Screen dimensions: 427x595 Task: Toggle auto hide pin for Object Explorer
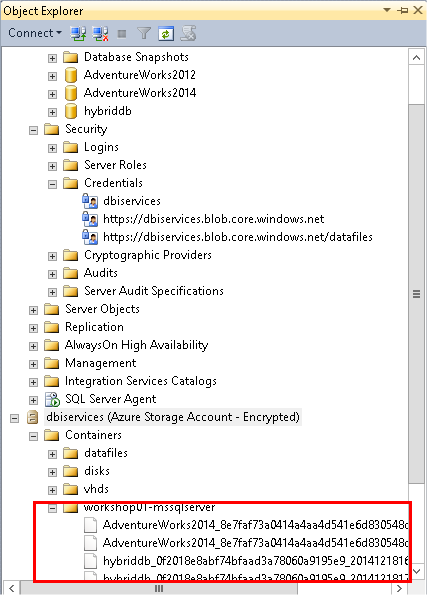pos(402,10)
